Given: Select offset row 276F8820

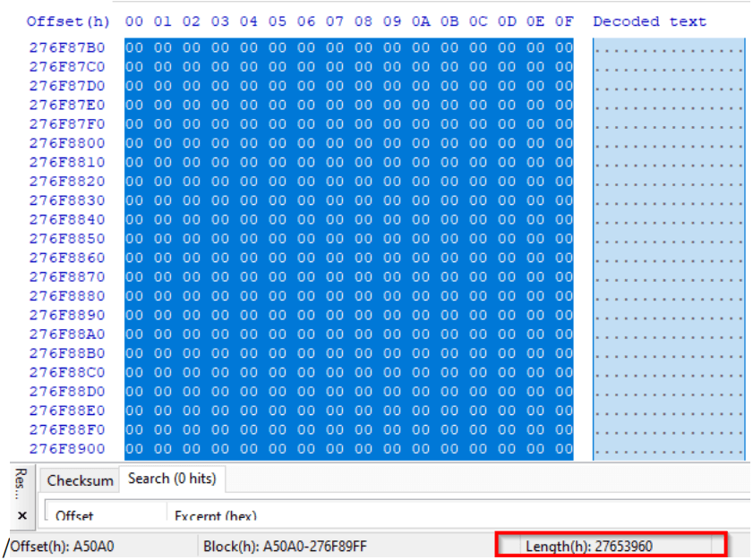Looking at the screenshot, I should (x=67, y=182).
